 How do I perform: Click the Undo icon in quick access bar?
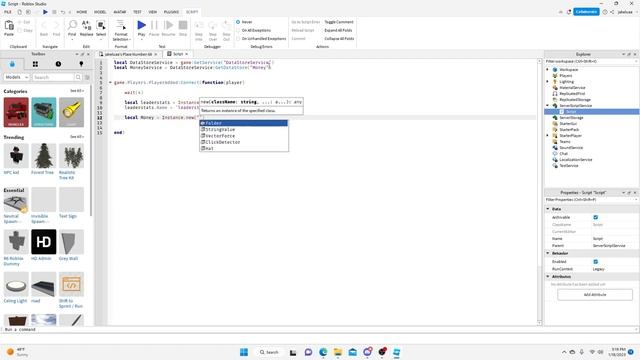click(63, 12)
